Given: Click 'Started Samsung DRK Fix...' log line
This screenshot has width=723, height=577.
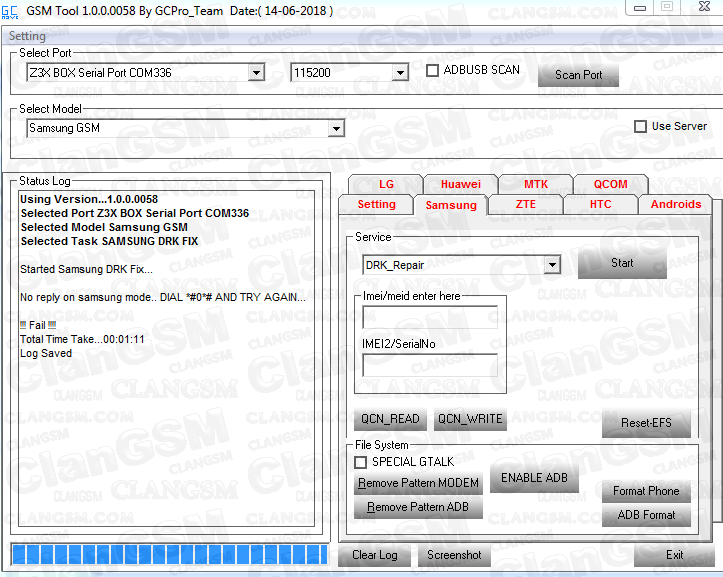Looking at the screenshot, I should [86, 269].
